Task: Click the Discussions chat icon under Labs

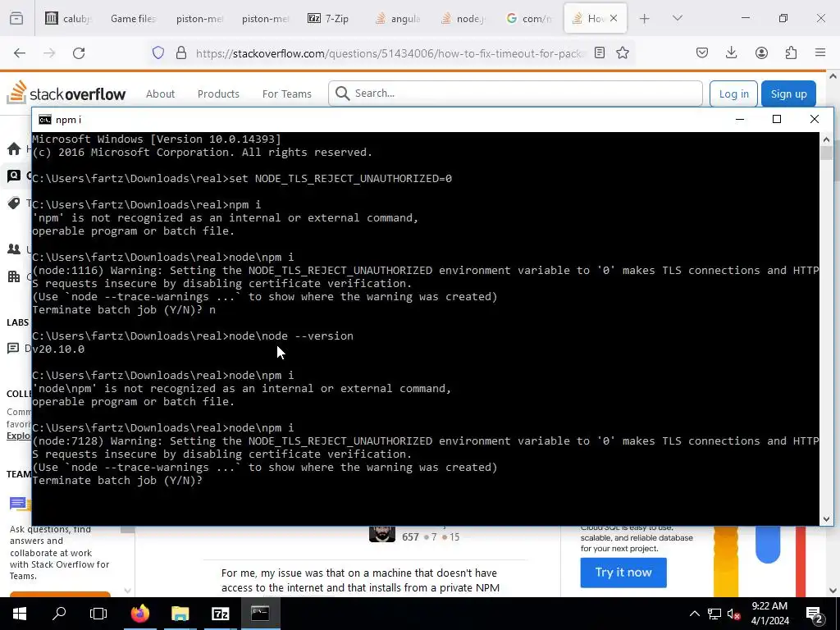Action: pyautogui.click(x=13, y=349)
